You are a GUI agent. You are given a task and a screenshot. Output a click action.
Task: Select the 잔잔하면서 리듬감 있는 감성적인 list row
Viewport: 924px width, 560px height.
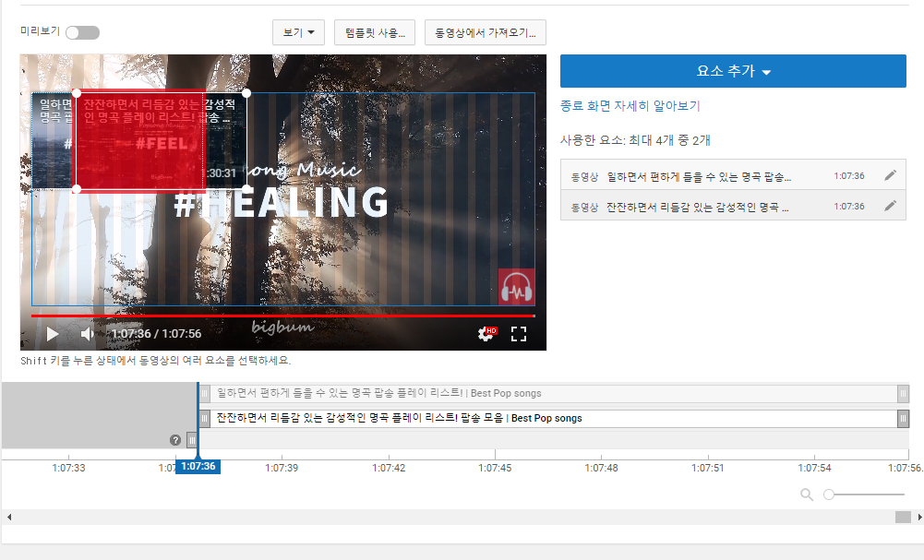(733, 206)
